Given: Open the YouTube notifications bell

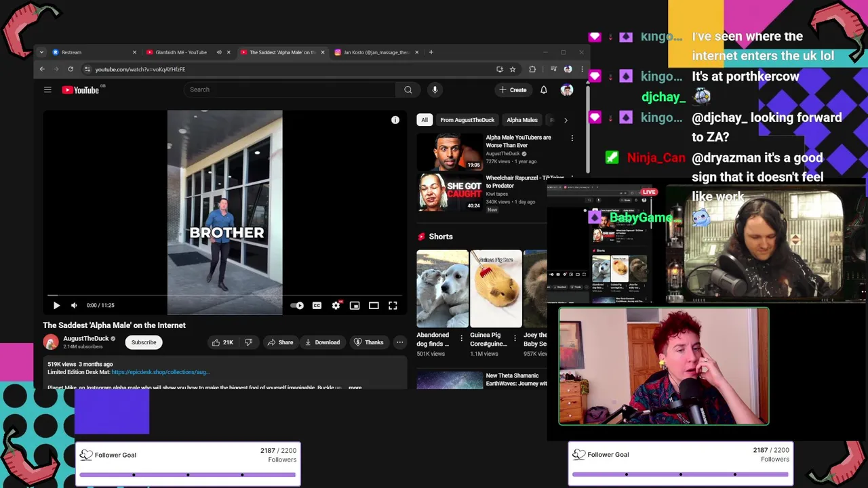Looking at the screenshot, I should [x=543, y=89].
